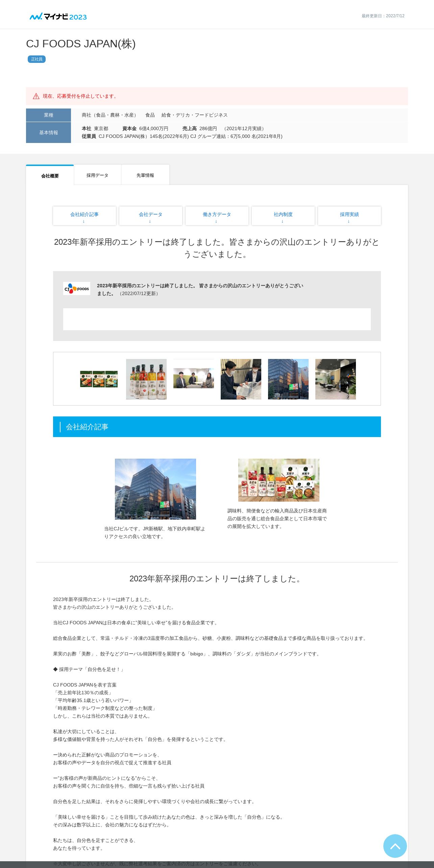
Task: Click the 売上高 286億円 text
Action: coord(199,128)
